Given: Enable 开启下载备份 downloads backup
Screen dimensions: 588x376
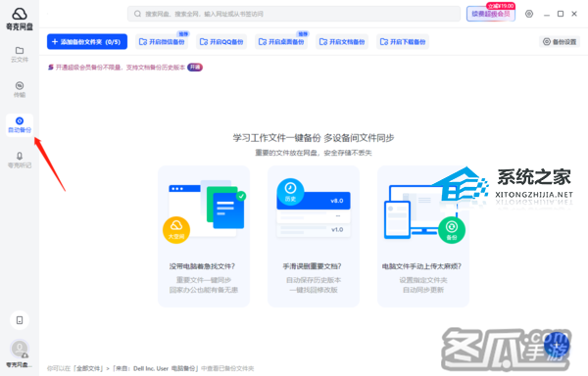Looking at the screenshot, I should click(x=403, y=41).
